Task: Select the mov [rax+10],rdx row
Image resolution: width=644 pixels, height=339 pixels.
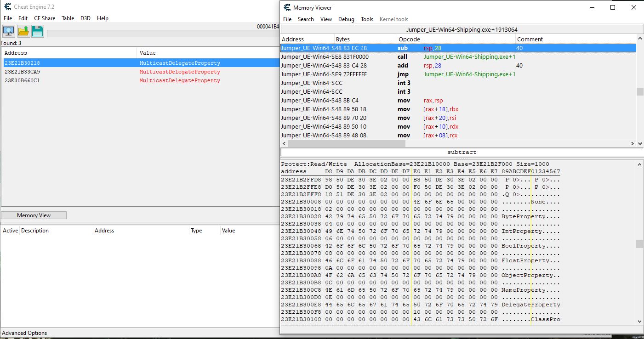Action: [x=458, y=126]
